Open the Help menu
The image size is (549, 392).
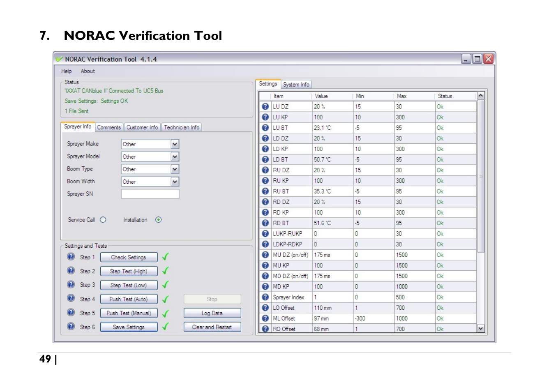(x=67, y=71)
